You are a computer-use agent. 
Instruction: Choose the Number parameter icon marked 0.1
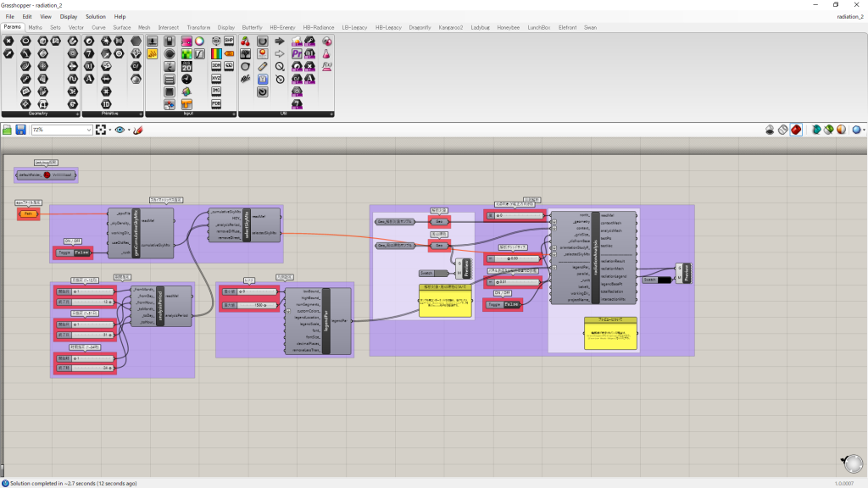[x=89, y=66]
